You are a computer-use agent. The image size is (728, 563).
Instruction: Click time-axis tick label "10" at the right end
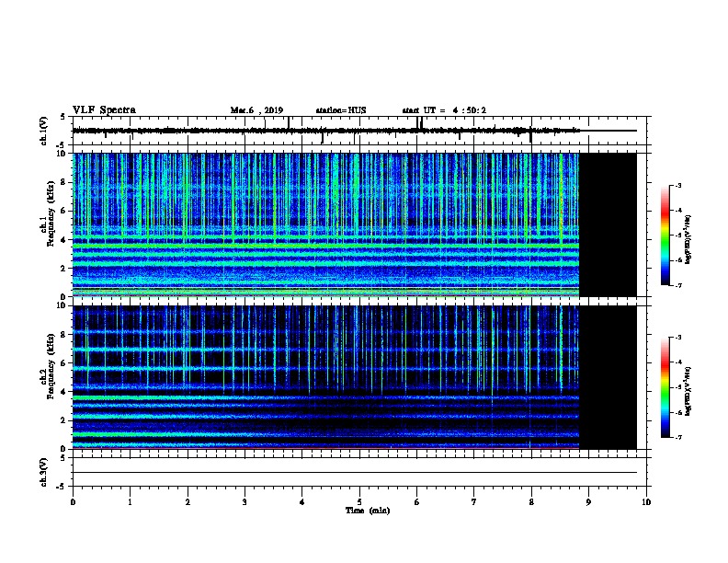(x=646, y=502)
